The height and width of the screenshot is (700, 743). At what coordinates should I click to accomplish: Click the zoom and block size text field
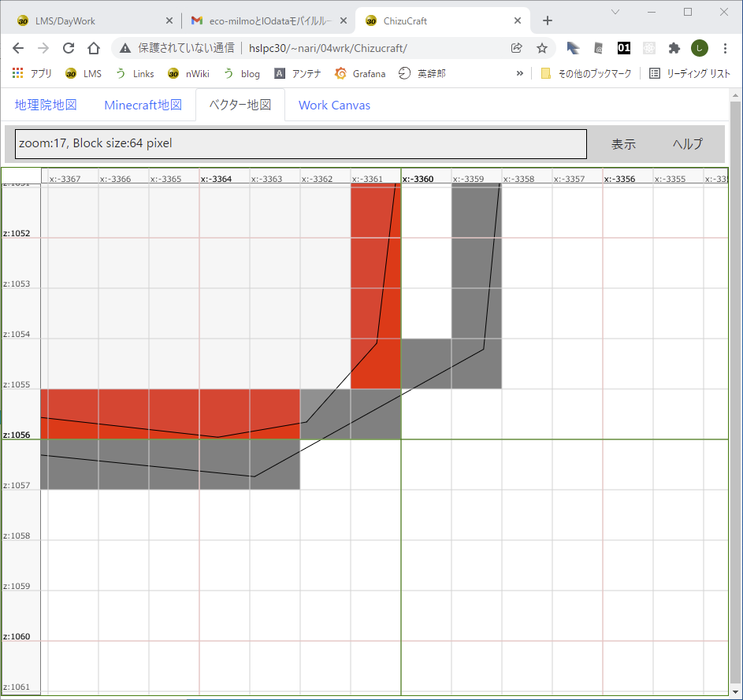click(301, 144)
